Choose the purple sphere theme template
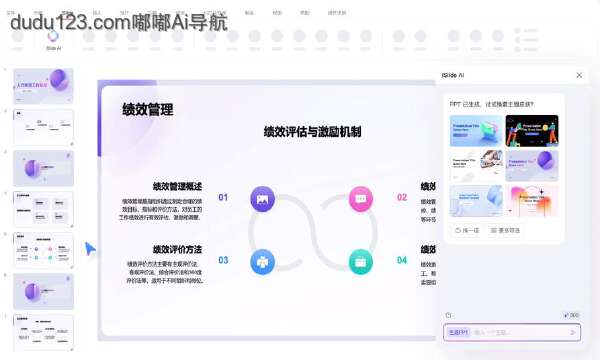Image resolution: width=600 pixels, height=360 pixels. (x=532, y=166)
